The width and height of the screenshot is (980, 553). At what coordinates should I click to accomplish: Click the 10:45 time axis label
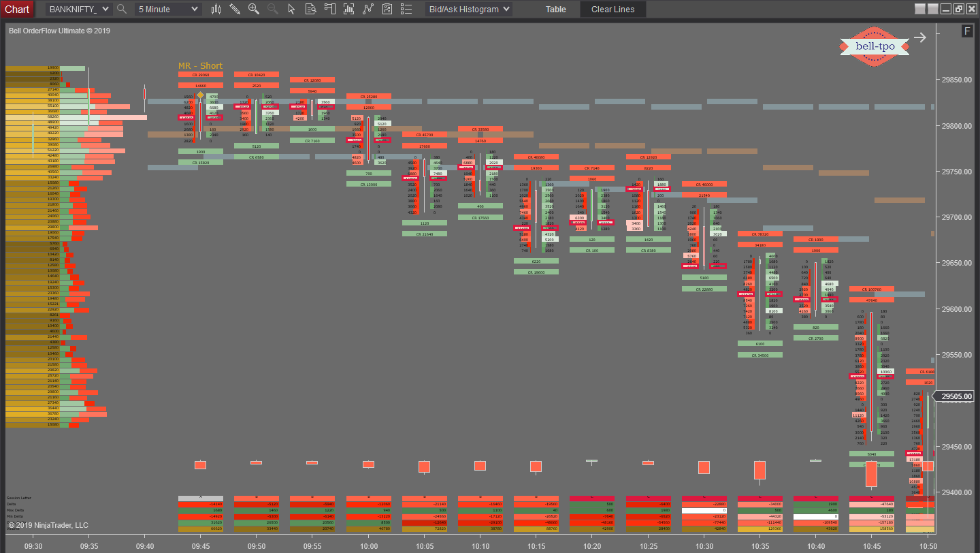click(872, 546)
